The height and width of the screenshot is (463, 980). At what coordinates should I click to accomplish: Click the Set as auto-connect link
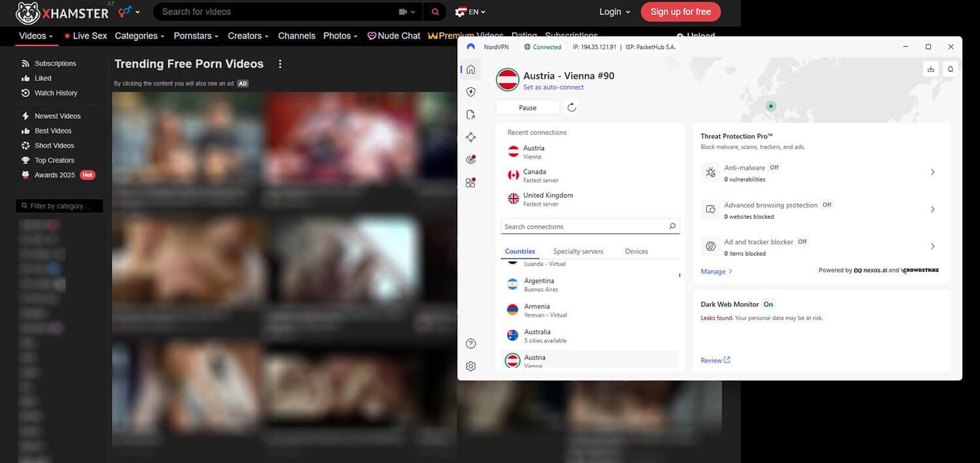553,88
